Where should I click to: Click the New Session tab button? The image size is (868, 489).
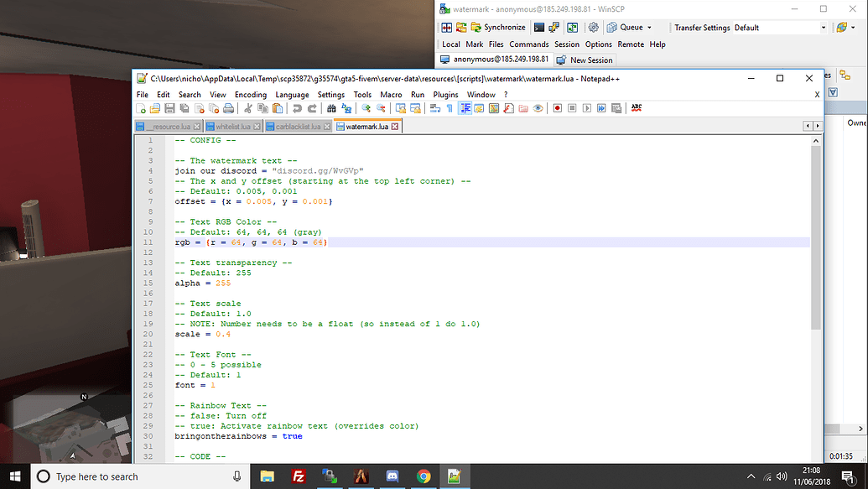click(585, 60)
